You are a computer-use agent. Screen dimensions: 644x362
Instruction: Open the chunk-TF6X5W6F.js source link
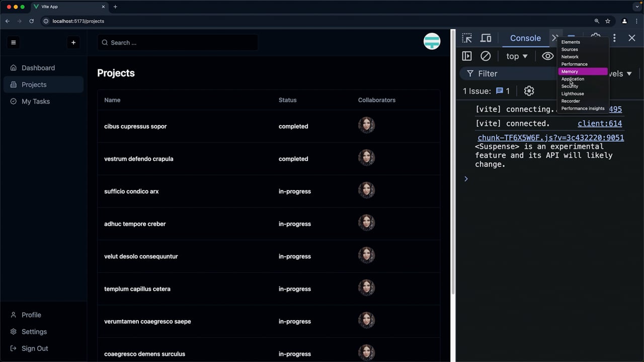[551, 138]
